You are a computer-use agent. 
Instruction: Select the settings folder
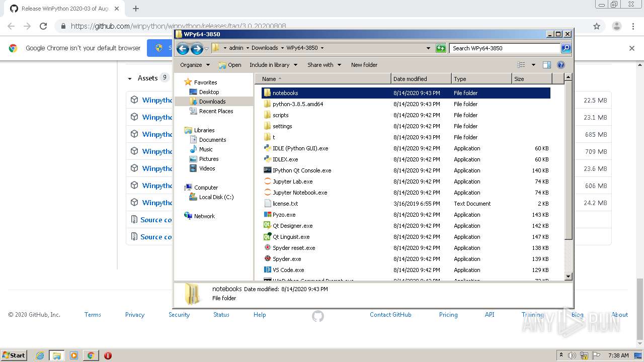coord(282,126)
